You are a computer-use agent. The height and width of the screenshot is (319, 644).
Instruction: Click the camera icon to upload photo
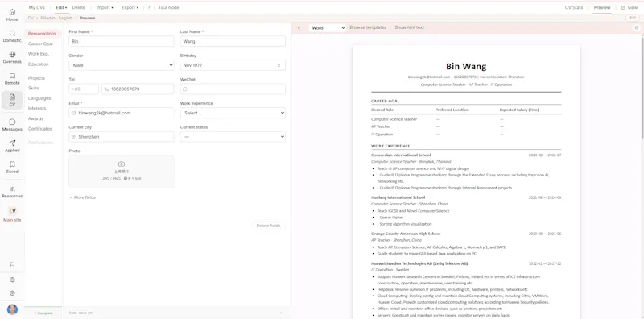point(122,164)
